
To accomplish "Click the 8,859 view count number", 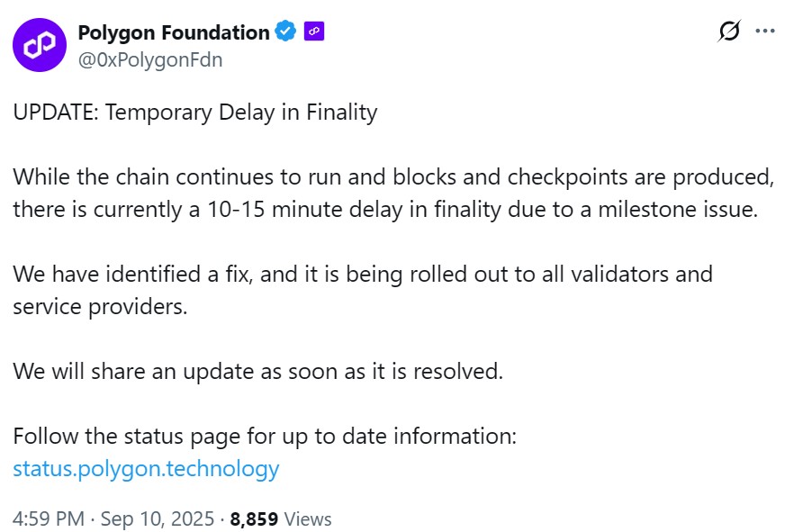I will 255,519.
